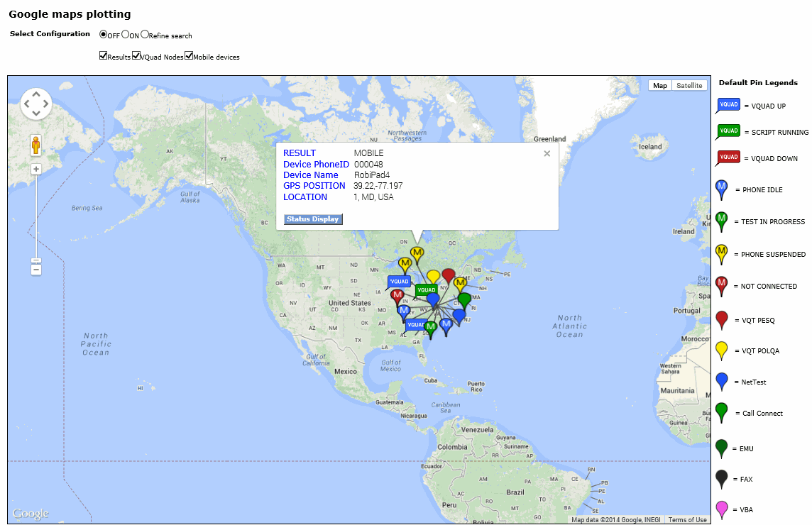The image size is (812, 525).
Task: Click the plain green pin near Massachusetts
Action: click(464, 300)
